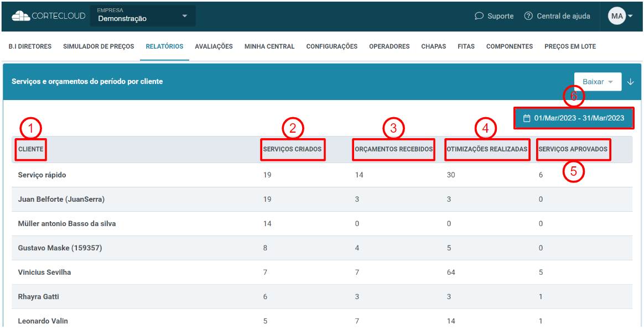Select the 01/Mar/2023 - 31/Mar/2023 date range
This screenshot has height=330, width=644.
click(579, 118)
